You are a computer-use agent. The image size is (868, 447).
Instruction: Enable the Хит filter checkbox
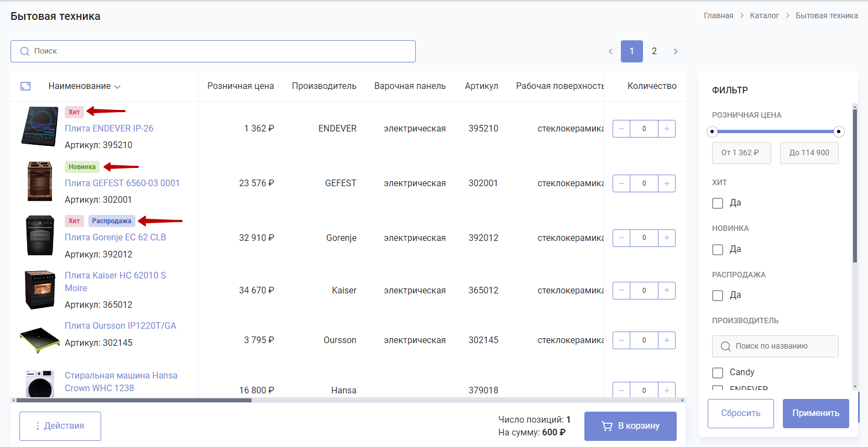pyautogui.click(x=718, y=203)
